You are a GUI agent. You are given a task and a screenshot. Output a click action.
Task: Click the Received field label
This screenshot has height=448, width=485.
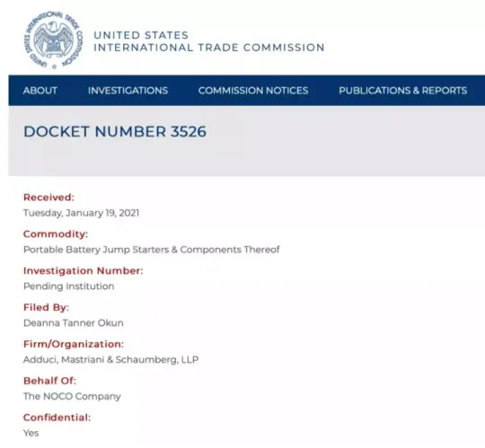[x=48, y=198]
